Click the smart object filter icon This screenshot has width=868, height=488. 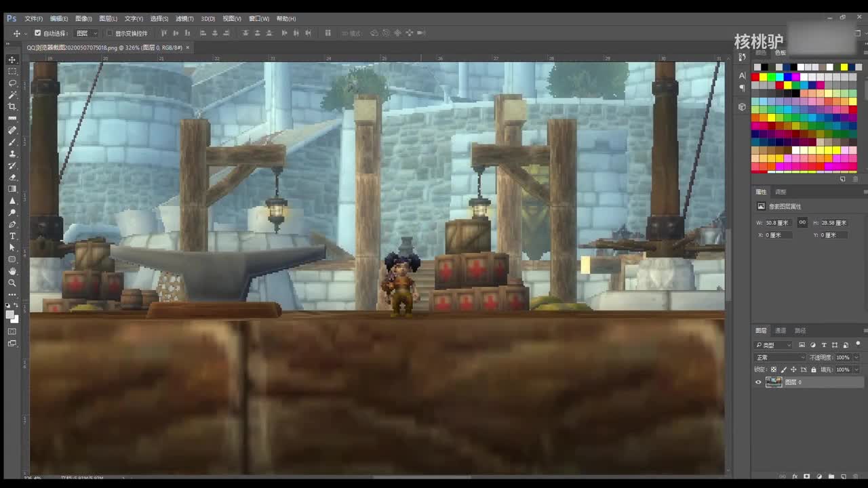pos(846,345)
